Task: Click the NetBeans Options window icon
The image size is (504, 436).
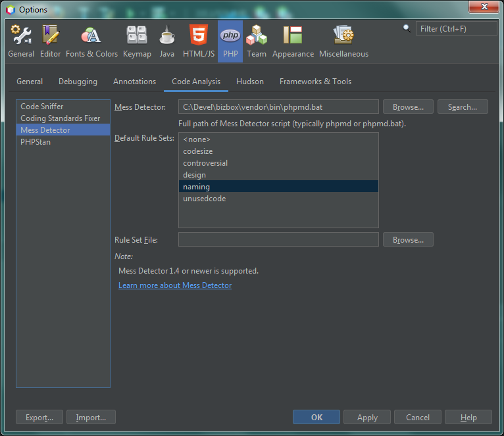Action: click(x=11, y=10)
